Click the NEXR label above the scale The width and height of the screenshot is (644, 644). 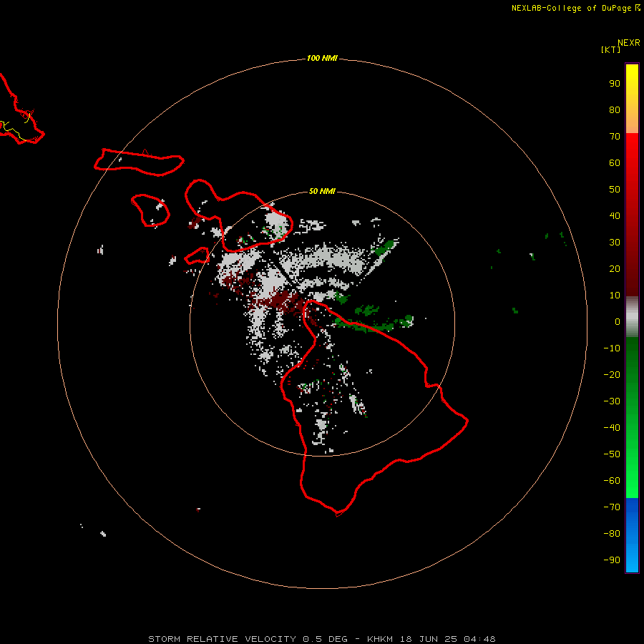coord(628,43)
